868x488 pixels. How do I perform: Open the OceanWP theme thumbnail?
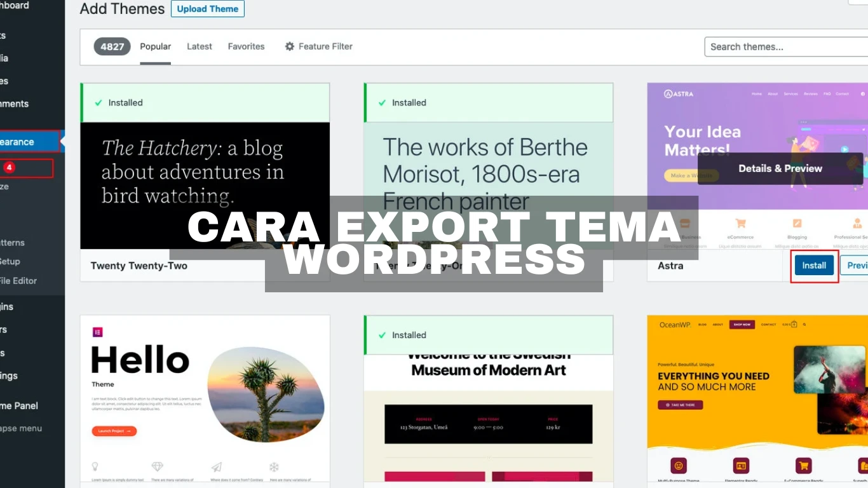coord(757,398)
